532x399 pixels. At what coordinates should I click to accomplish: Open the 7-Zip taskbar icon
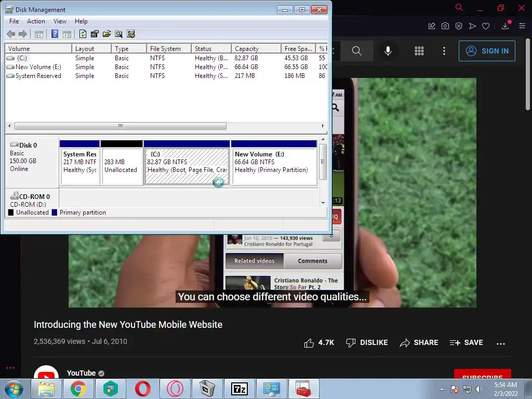(239, 389)
